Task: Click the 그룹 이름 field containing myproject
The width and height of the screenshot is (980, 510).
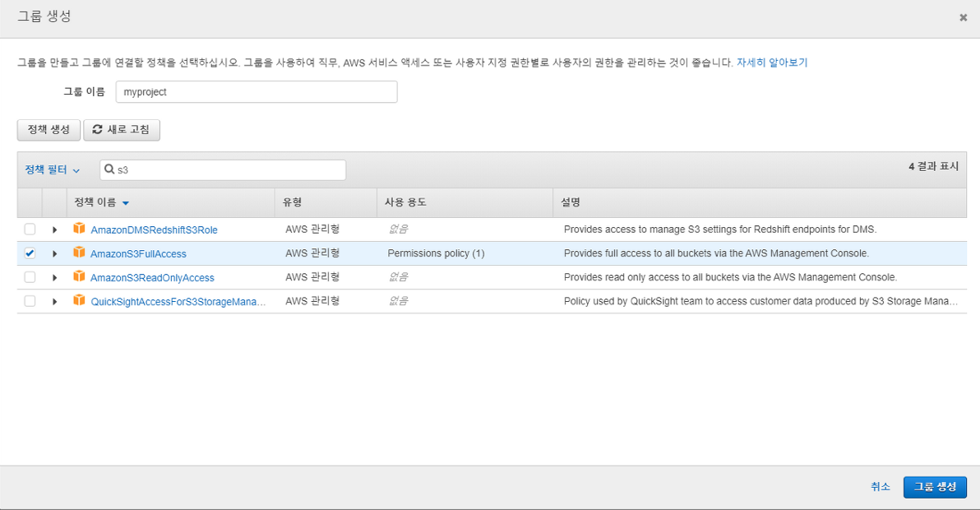Action: [257, 92]
